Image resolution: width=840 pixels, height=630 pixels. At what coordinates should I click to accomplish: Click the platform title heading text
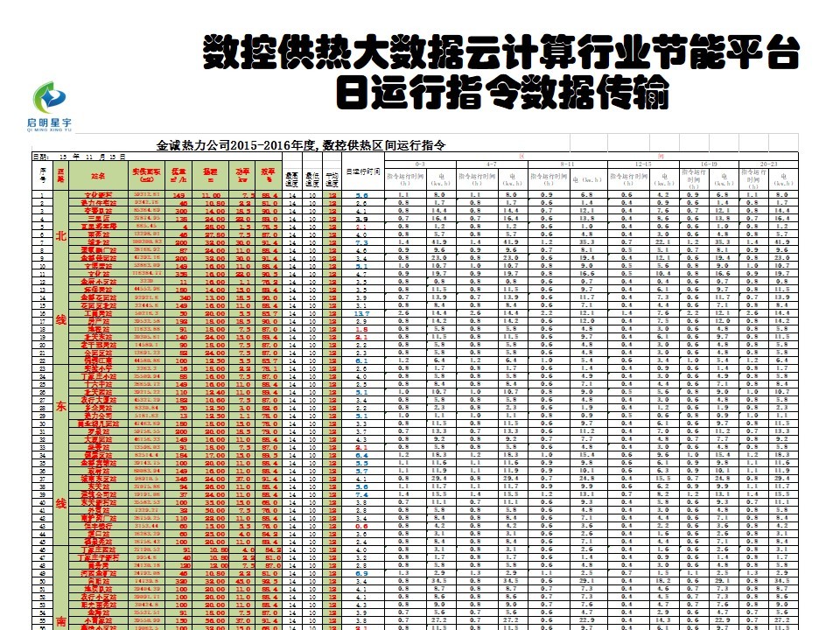pyautogui.click(x=500, y=53)
